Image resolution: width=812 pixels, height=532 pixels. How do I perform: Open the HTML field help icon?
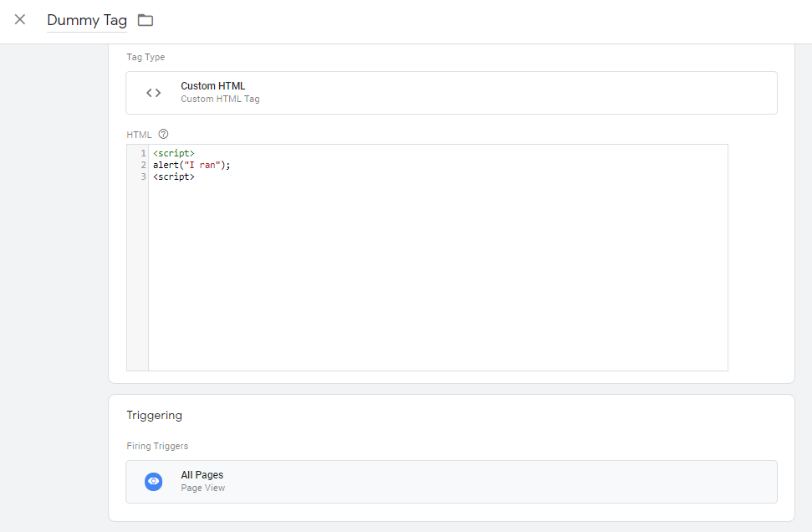pyautogui.click(x=164, y=134)
